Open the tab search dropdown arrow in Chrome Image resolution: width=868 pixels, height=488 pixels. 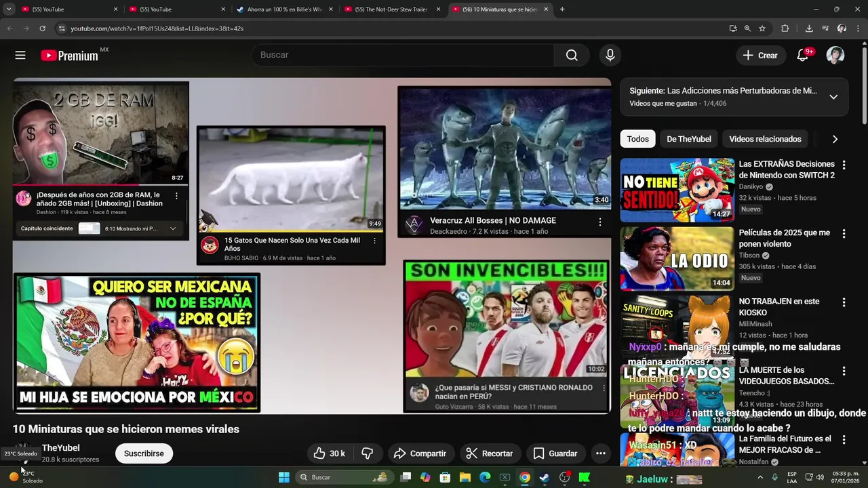point(9,9)
